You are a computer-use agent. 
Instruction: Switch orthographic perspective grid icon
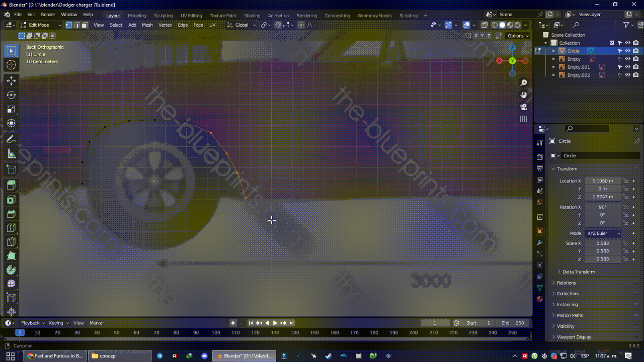[x=524, y=119]
